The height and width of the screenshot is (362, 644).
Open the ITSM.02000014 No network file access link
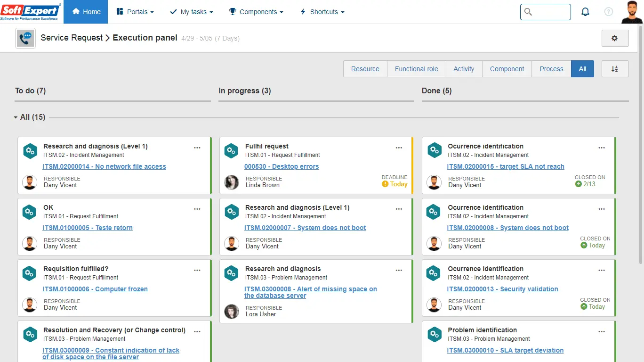pos(104,166)
